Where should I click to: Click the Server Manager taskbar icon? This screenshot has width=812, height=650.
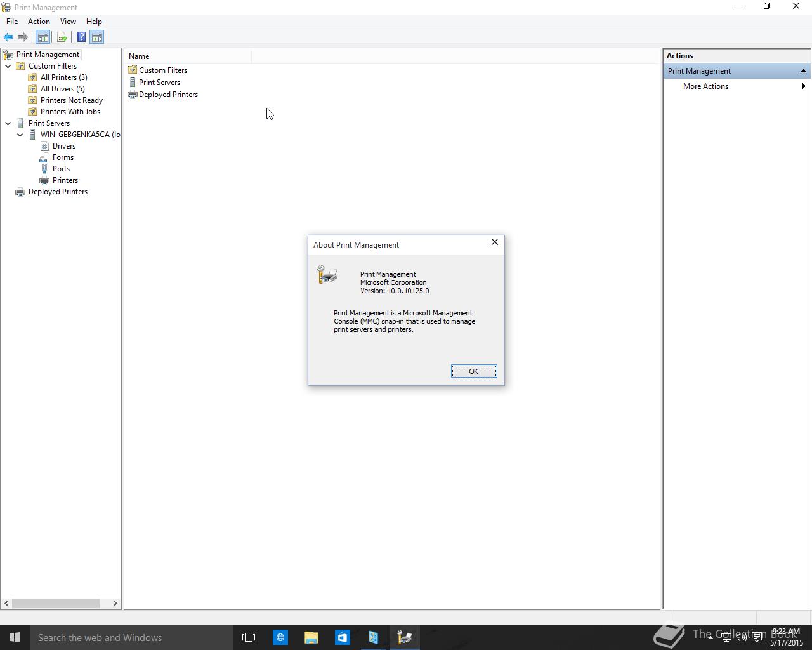point(373,637)
